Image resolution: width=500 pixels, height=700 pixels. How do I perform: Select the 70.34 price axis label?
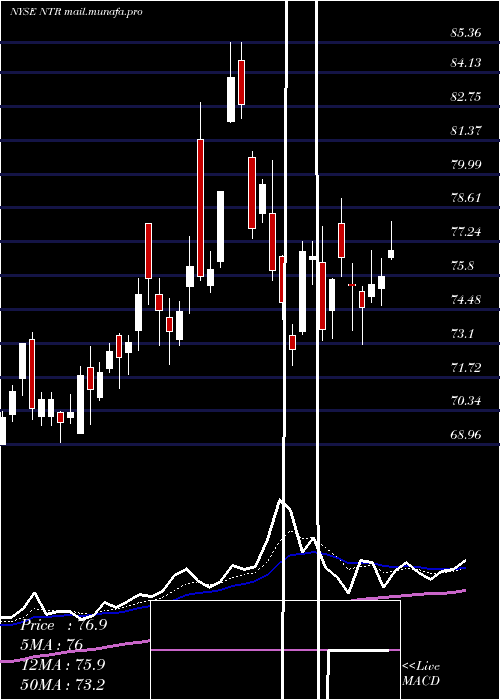(x=466, y=401)
